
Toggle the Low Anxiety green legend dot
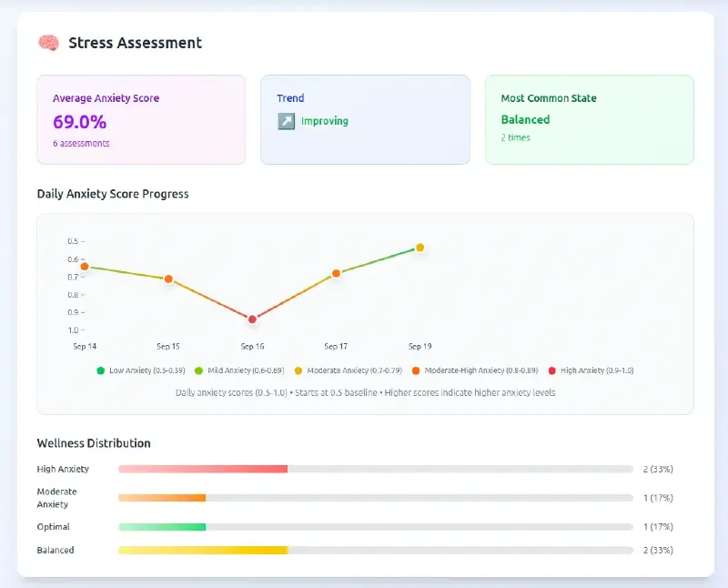[100, 370]
